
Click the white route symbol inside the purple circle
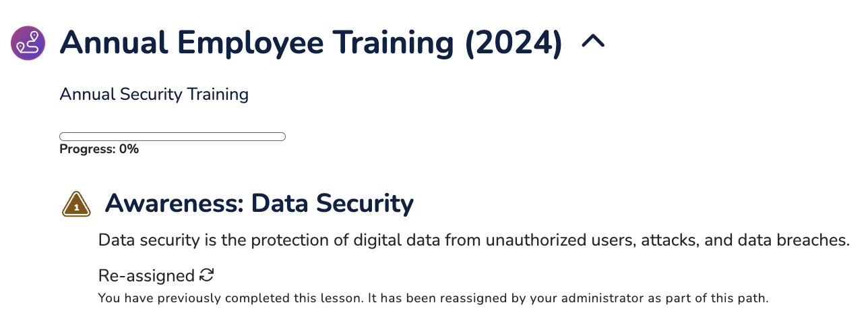tap(28, 43)
